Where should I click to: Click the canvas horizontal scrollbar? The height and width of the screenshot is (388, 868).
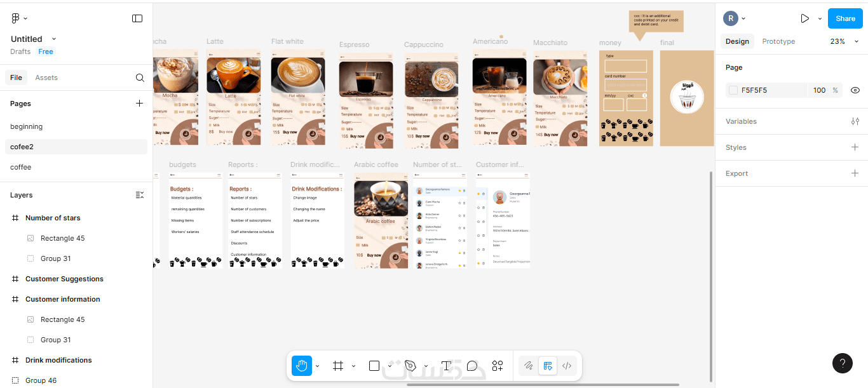tap(543, 385)
